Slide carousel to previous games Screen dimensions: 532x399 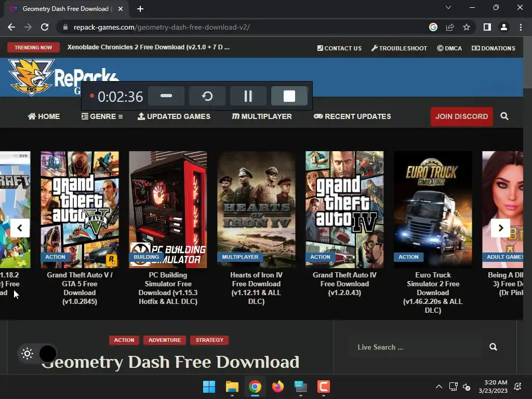[x=20, y=228]
